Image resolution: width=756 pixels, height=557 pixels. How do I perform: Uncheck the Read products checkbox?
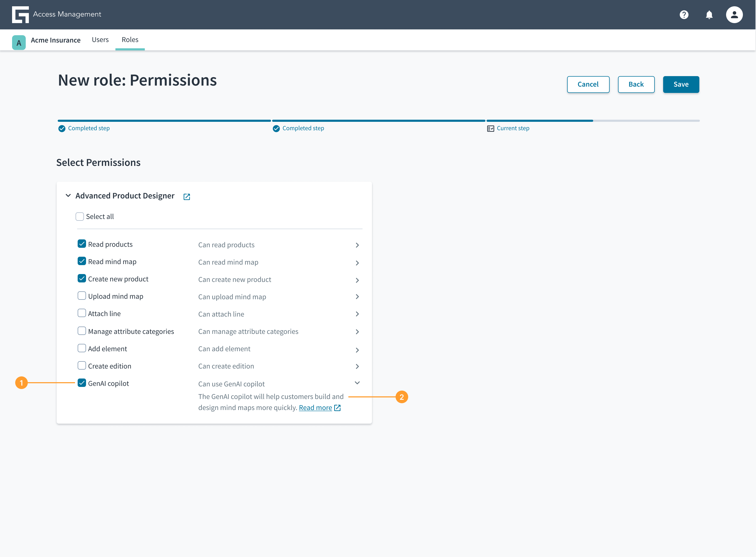coord(82,244)
